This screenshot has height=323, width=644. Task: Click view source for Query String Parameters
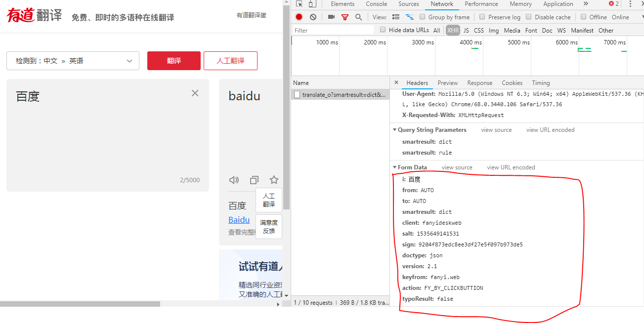[x=496, y=130]
